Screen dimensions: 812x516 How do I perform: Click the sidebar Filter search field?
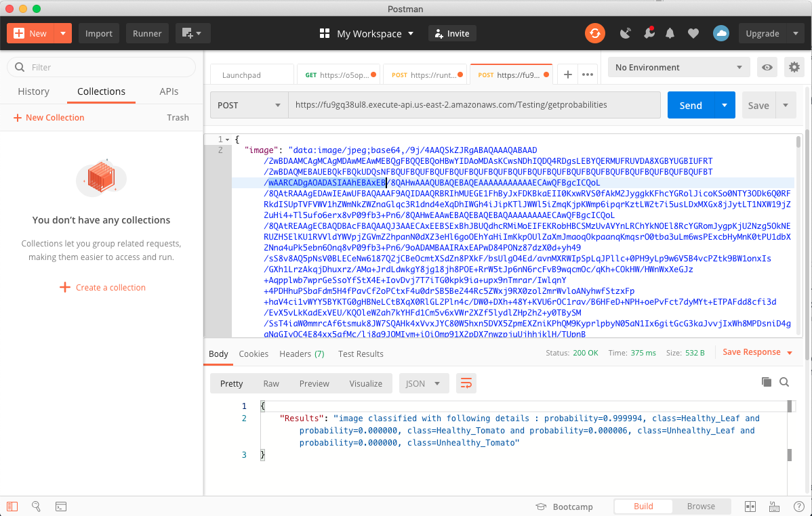pos(101,67)
